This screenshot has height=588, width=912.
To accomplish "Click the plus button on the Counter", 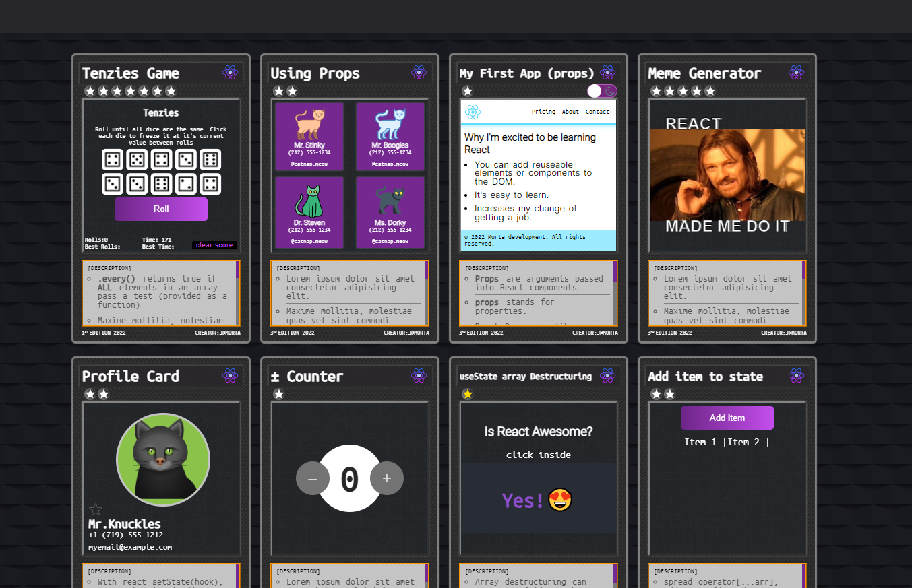I will pos(387,478).
